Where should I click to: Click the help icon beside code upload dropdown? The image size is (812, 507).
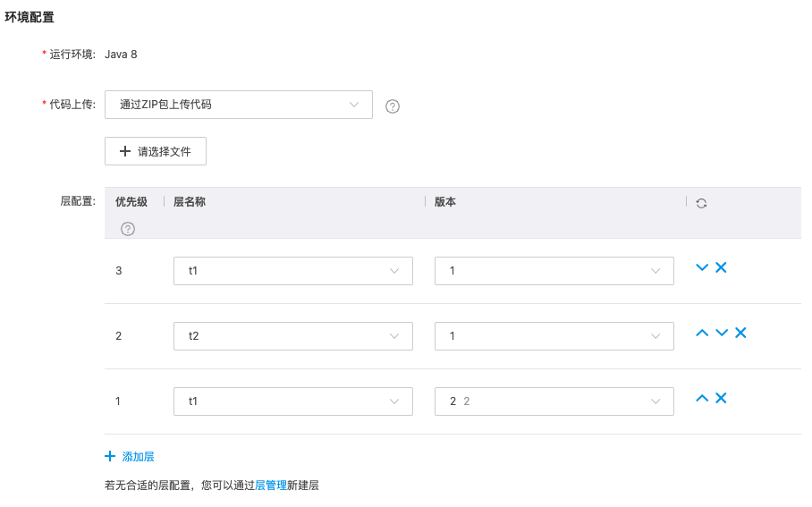pyautogui.click(x=392, y=106)
